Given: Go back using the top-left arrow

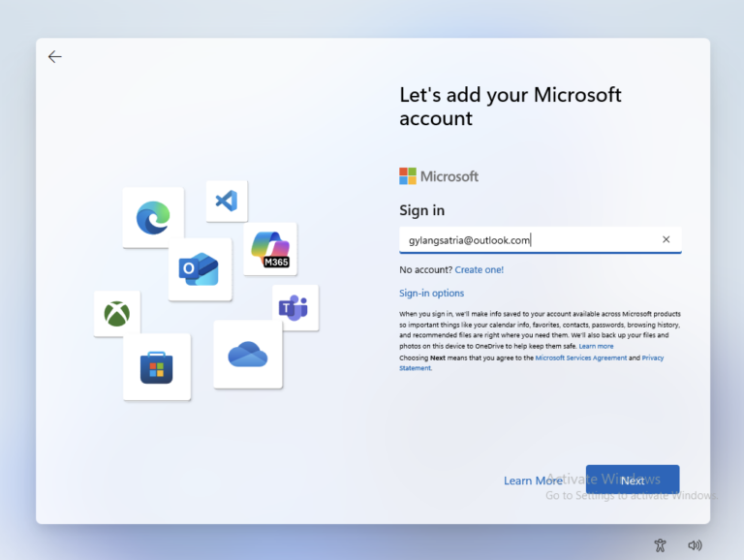Looking at the screenshot, I should [x=55, y=57].
